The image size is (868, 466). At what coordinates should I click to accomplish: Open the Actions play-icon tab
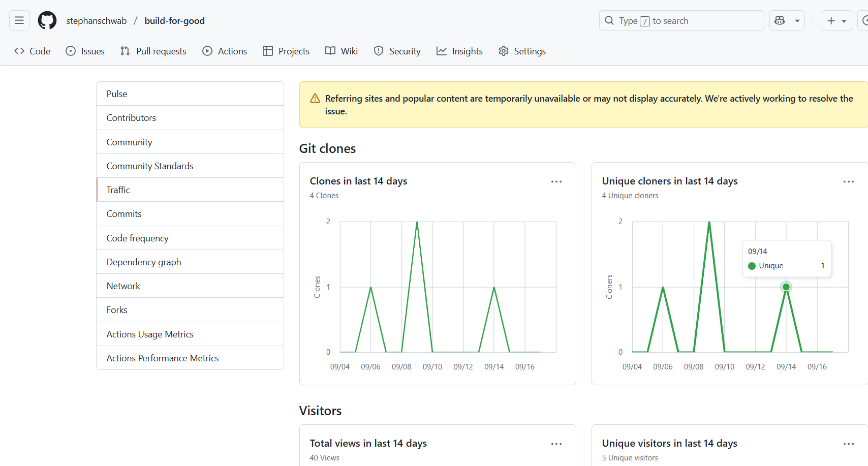click(225, 51)
